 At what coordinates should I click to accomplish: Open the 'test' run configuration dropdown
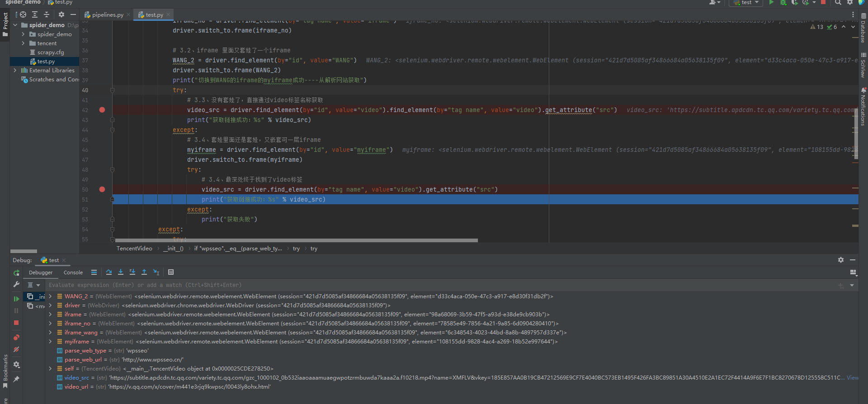pyautogui.click(x=746, y=2)
